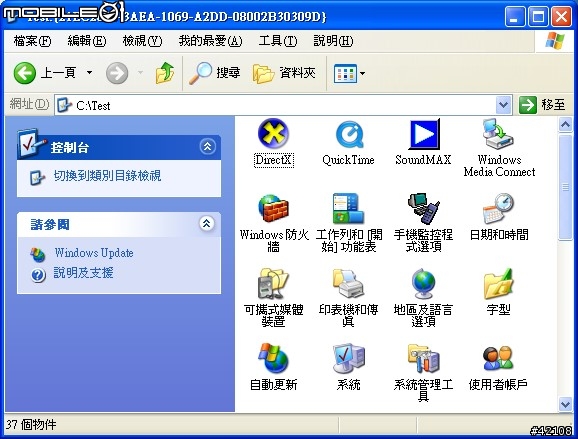Toggle the 資料夾 folders pane button

coord(284,73)
